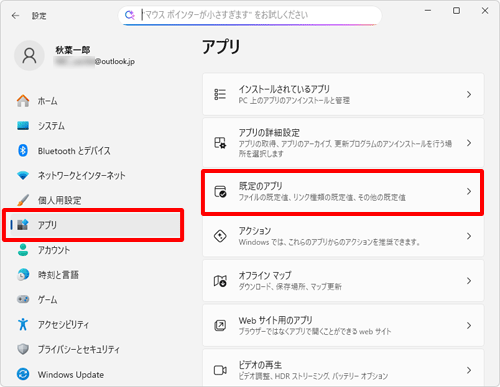Click the settings search box
Screen dimensions: 500x387
pos(250,15)
